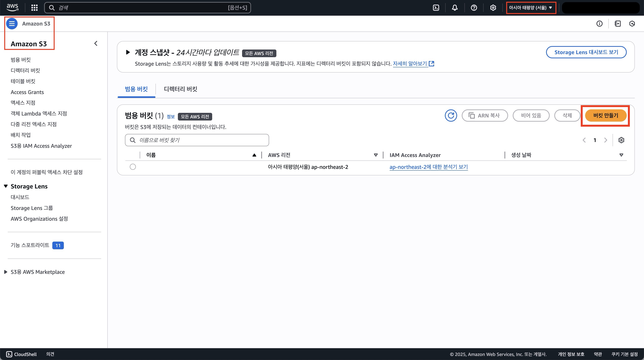Open Access Grants in side navigation
Viewport: 644px width, 360px height.
pyautogui.click(x=27, y=92)
